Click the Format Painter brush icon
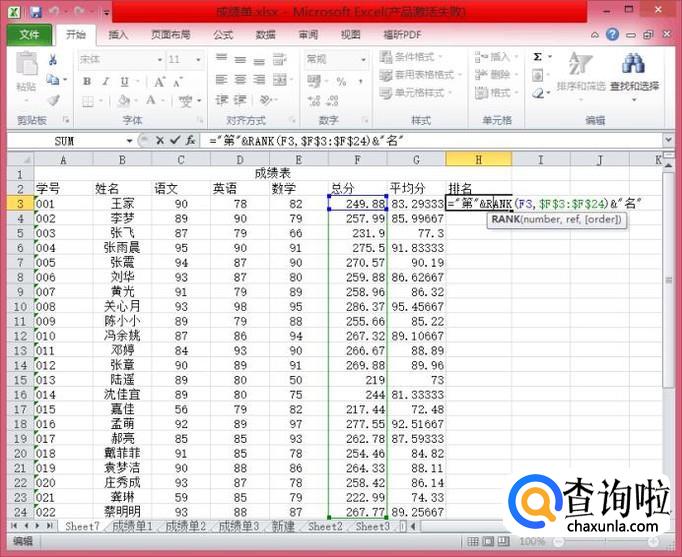Viewport: 682px width, 557px height. (x=53, y=100)
